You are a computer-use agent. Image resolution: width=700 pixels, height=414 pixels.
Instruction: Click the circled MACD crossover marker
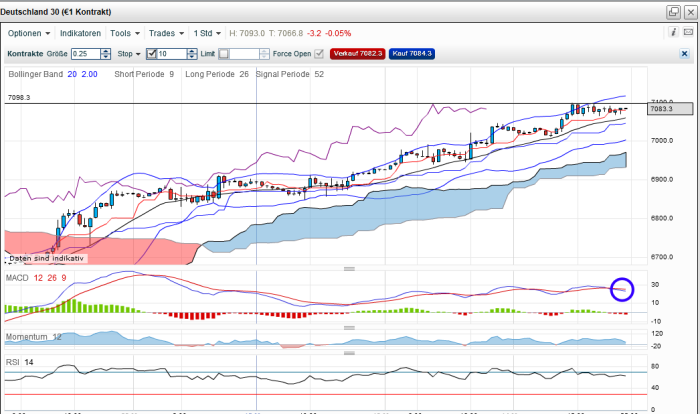point(622,289)
